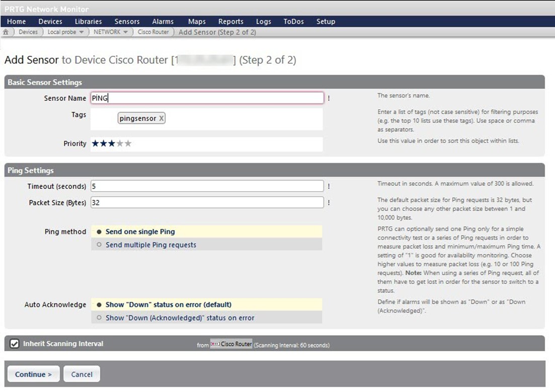Expand the NETWORK breadcrumb dropdown
555x392 pixels.
pyautogui.click(x=125, y=32)
